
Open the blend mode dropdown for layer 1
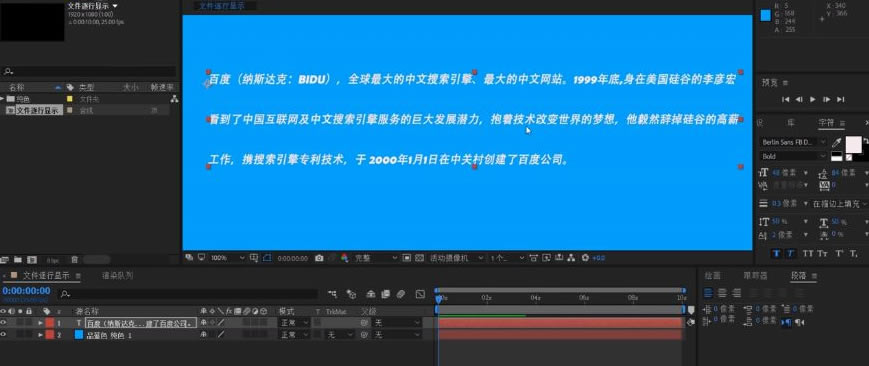coord(294,322)
